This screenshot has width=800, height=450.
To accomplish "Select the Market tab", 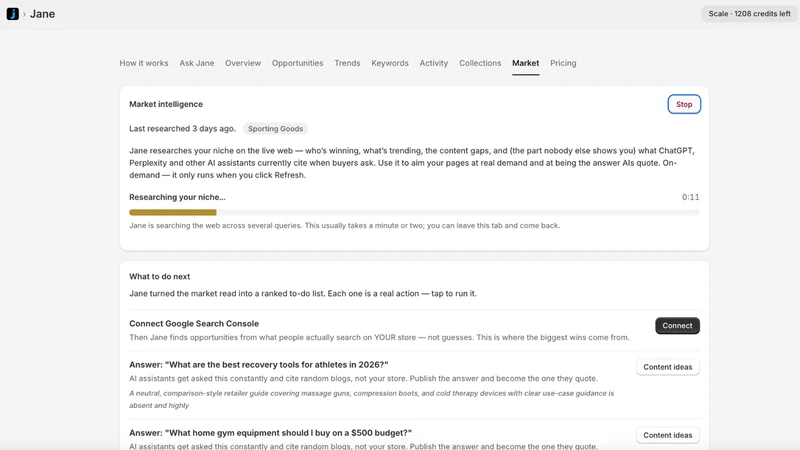I will coord(526,63).
